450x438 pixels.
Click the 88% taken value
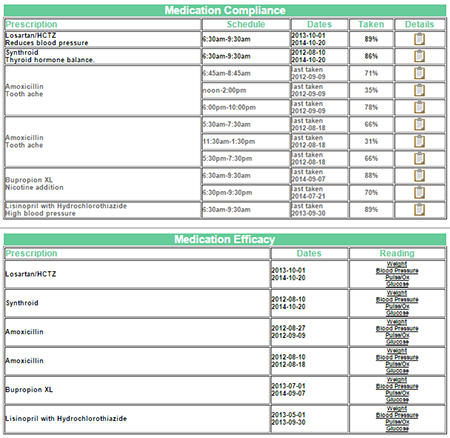pyautogui.click(x=371, y=175)
